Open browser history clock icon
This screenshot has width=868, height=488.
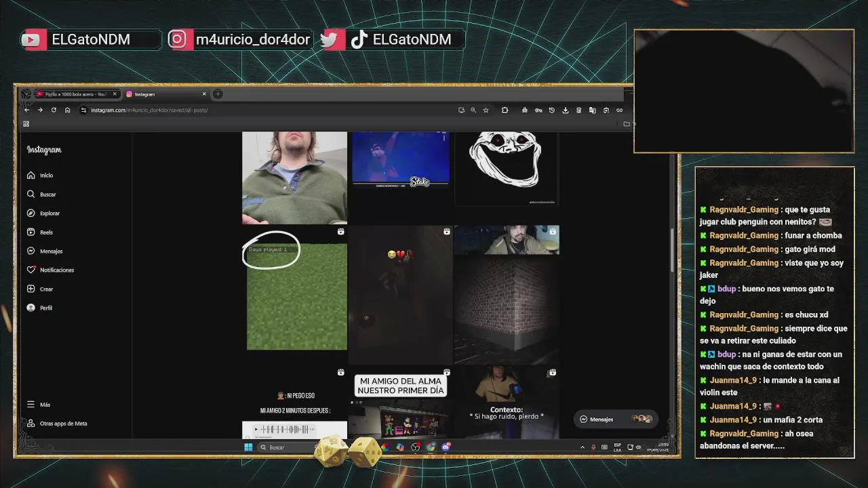point(551,110)
